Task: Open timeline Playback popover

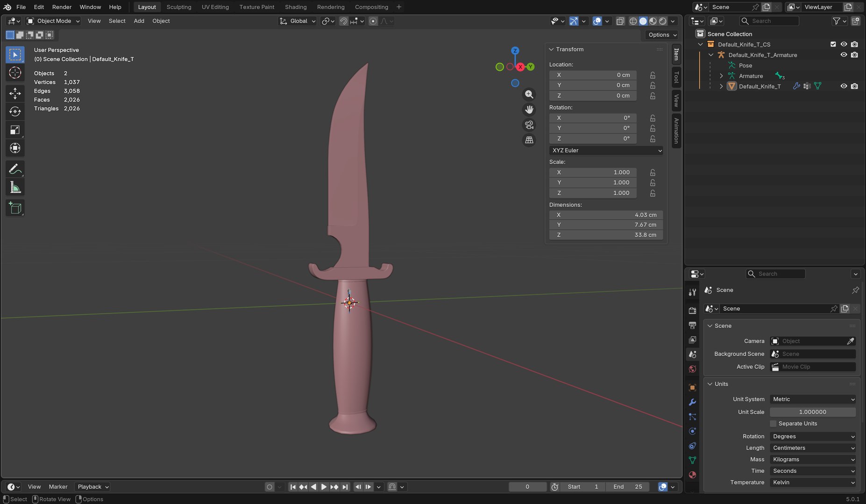Action: coord(92,487)
